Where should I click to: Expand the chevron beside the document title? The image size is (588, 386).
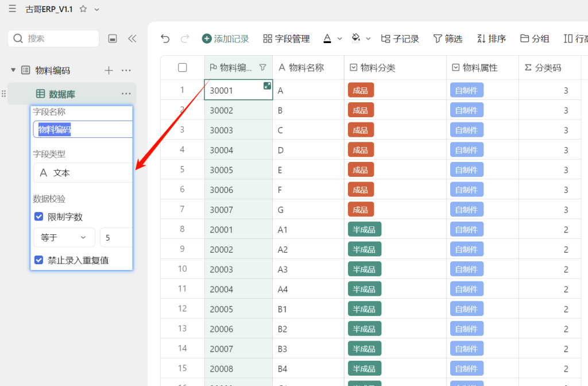click(x=96, y=9)
